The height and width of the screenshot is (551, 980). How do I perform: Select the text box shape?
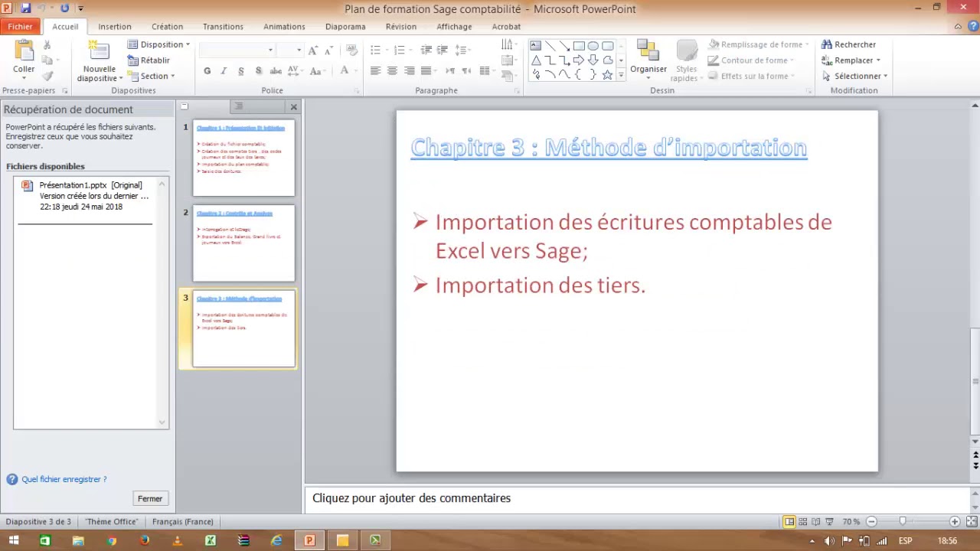(x=535, y=46)
